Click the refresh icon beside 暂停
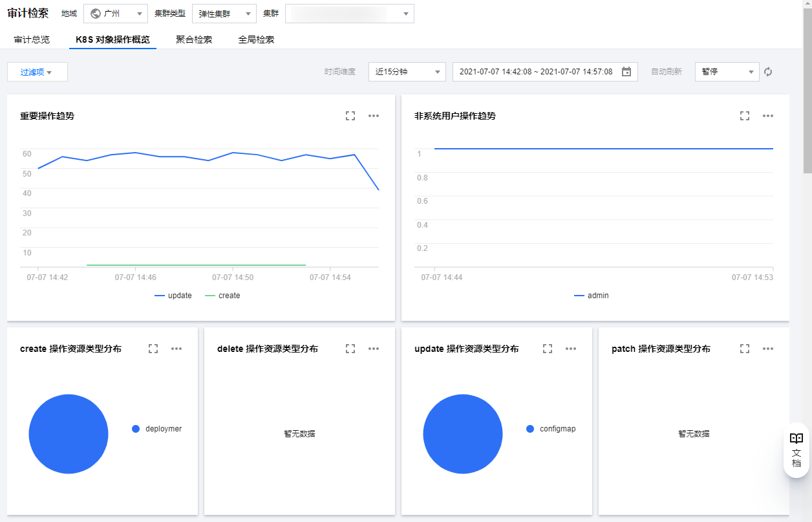This screenshot has width=812, height=522. (x=768, y=72)
